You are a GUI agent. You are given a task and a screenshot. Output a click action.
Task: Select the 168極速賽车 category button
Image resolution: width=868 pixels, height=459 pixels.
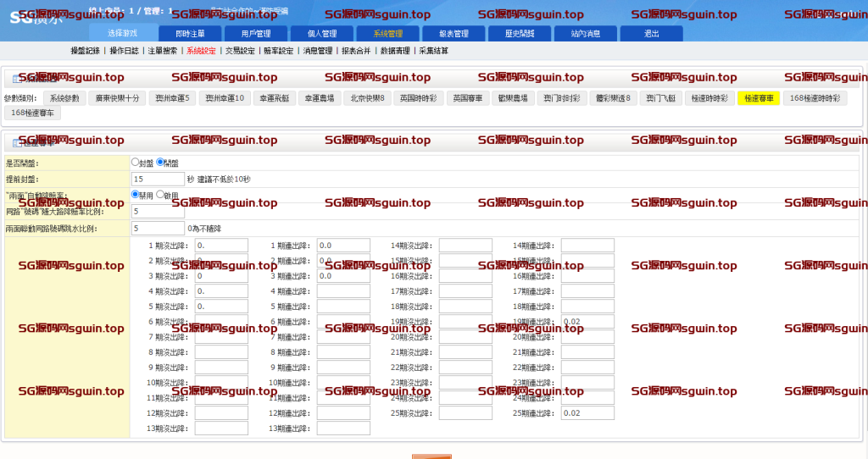tap(33, 113)
